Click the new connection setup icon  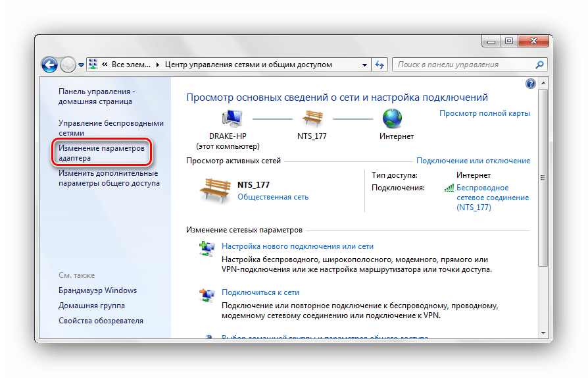(x=207, y=249)
